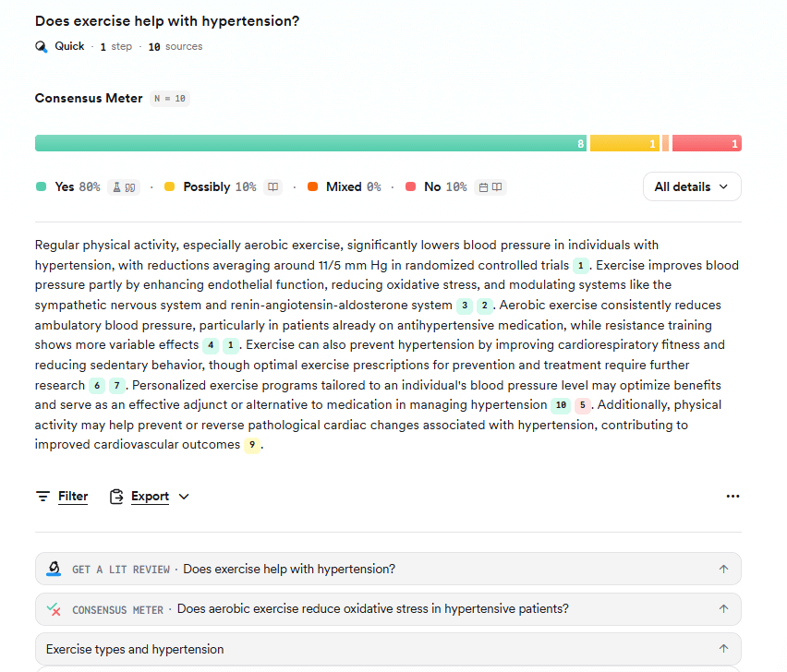Click the Filter icon above the results list
This screenshot has width=787, height=672.
(x=42, y=496)
